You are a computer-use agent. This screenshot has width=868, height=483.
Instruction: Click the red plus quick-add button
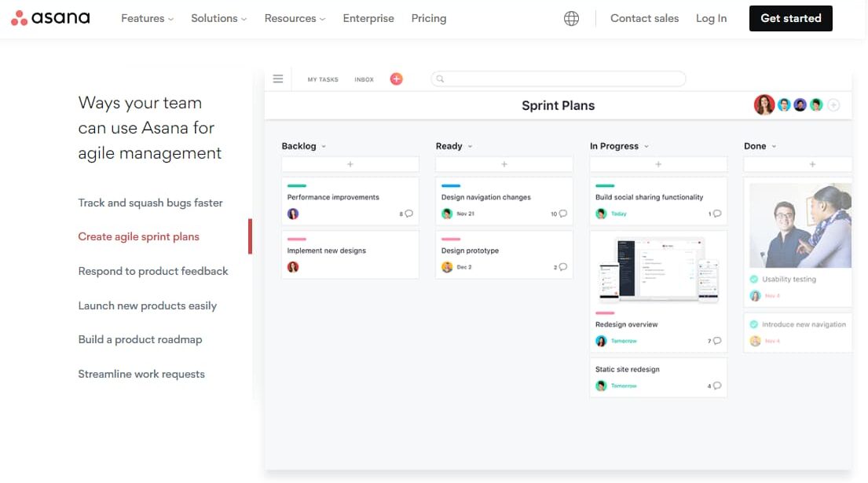[397, 79]
